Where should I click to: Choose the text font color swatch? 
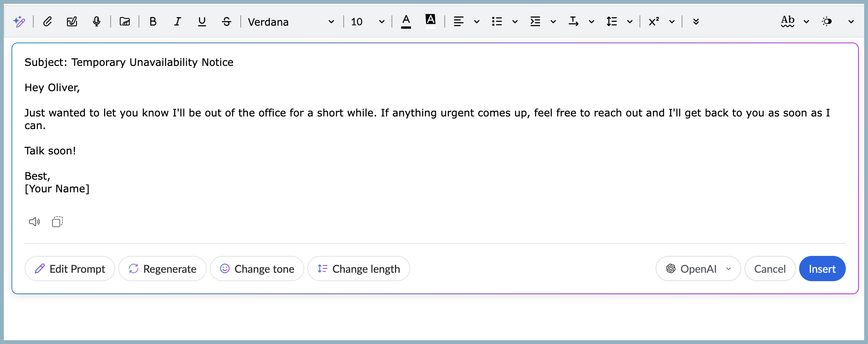click(x=406, y=21)
